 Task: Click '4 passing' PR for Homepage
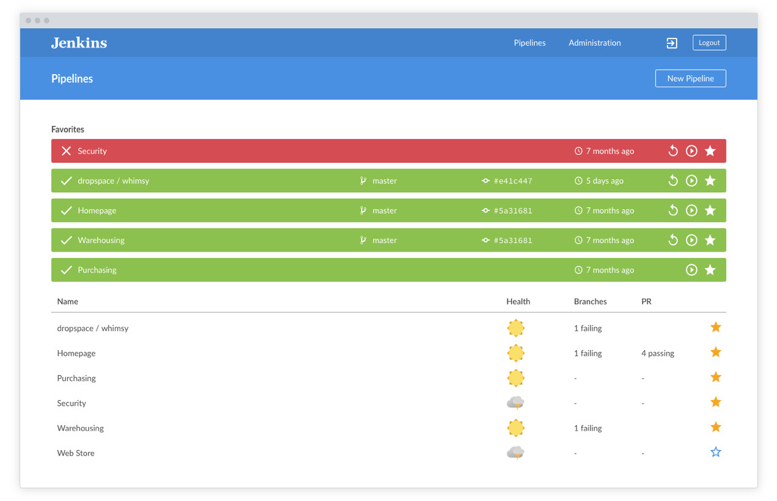658,353
